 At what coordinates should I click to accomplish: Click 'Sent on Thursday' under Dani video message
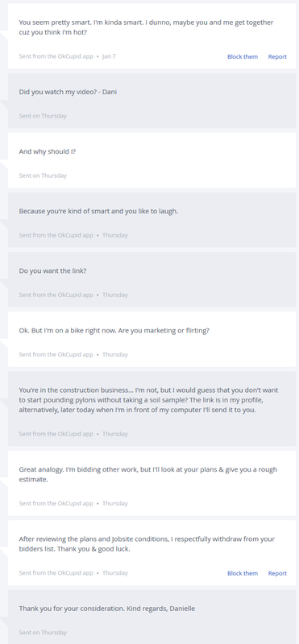point(43,116)
